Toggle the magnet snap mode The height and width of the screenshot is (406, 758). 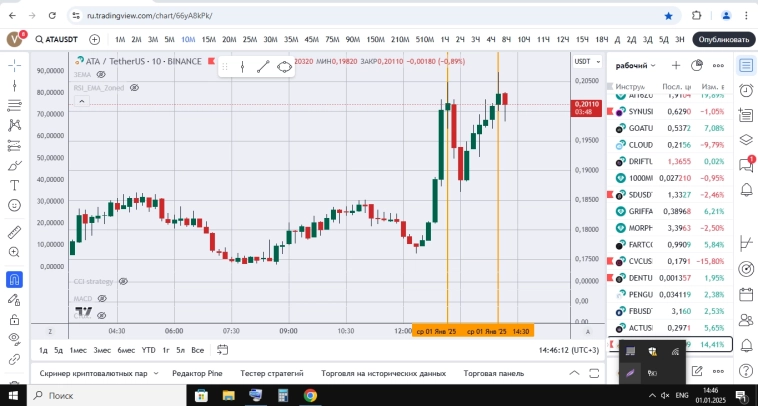(x=15, y=279)
